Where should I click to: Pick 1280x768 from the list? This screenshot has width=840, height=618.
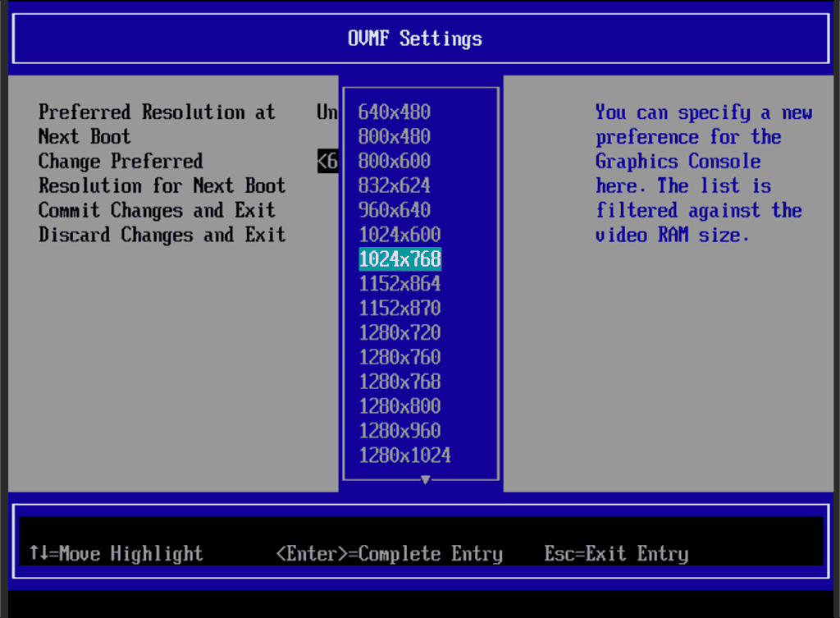399,382
